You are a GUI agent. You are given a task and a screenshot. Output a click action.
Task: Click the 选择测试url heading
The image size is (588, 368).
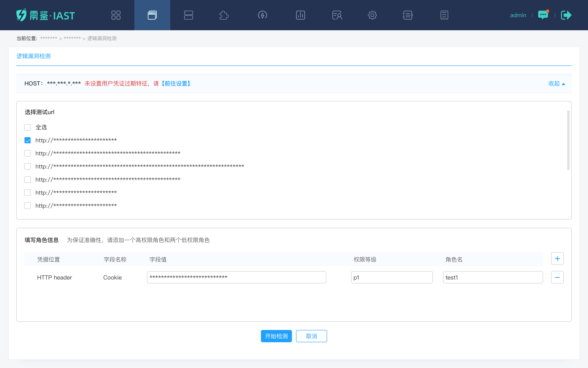[39, 112]
